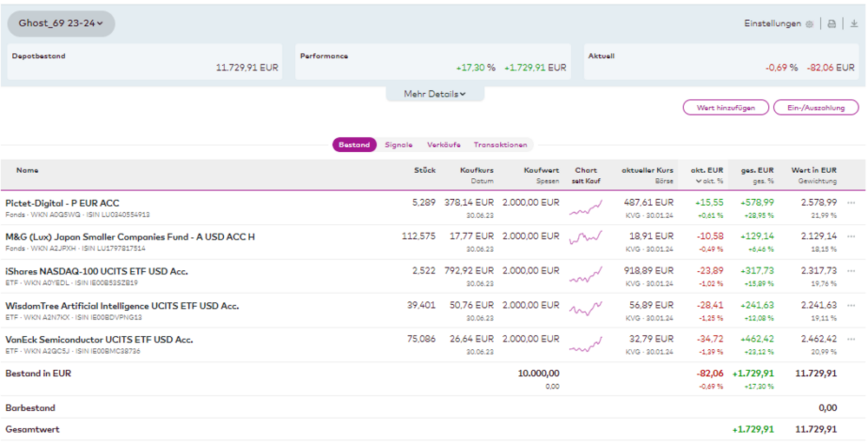Image resolution: width=868 pixels, height=443 pixels.
Task: Open the Ghost_69 23-24 portfolio dropdown
Action: [61, 23]
